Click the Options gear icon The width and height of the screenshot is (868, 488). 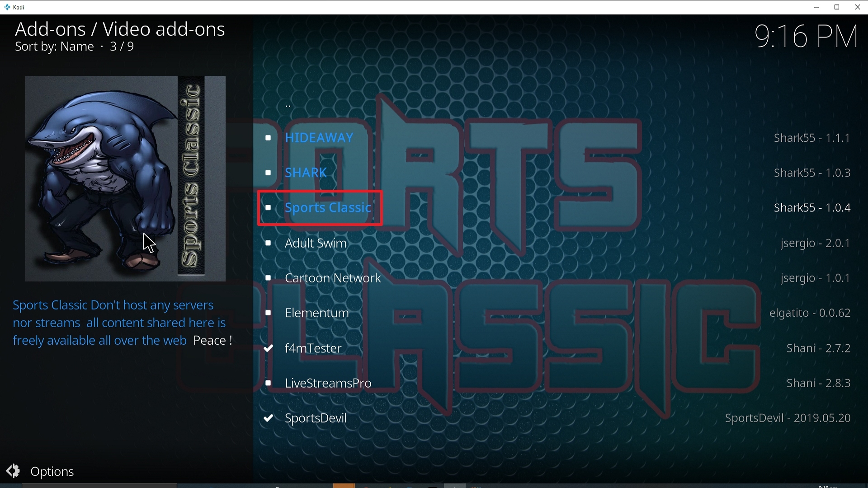pos(13,471)
